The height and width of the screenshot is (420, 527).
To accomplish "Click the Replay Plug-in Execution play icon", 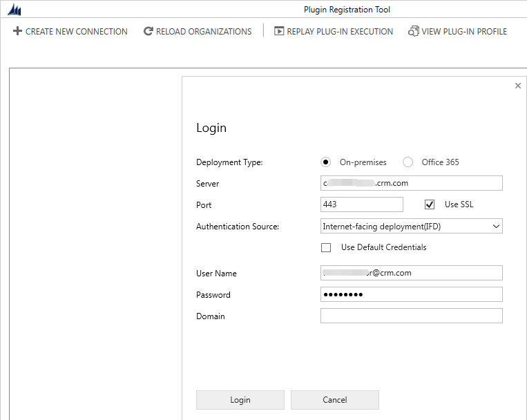I will coord(279,31).
